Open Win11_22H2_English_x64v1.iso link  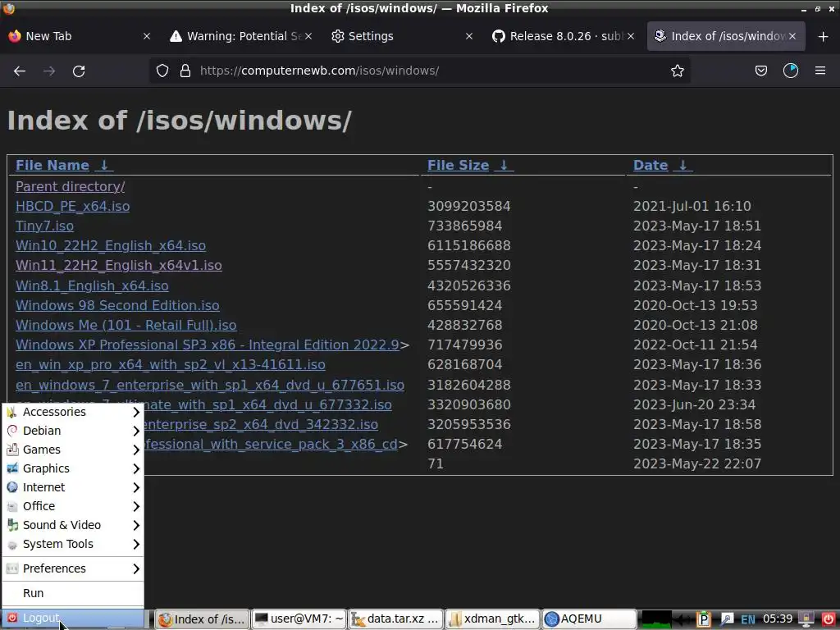click(118, 266)
